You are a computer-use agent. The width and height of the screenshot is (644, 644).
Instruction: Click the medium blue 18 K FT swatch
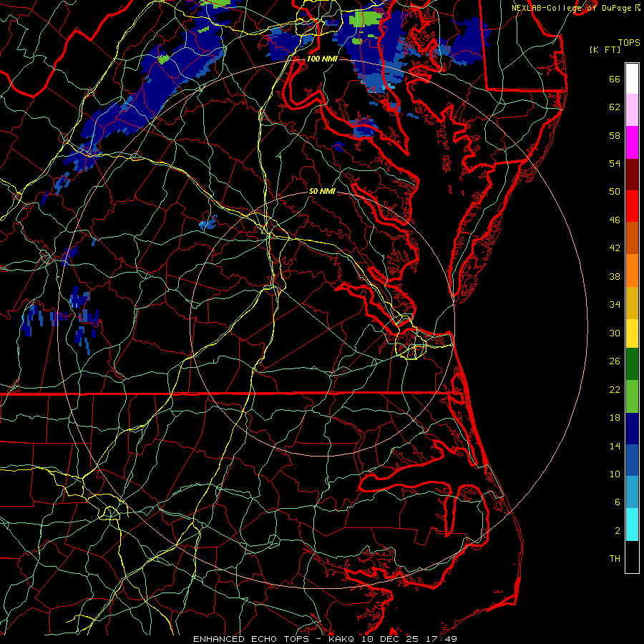click(632, 460)
